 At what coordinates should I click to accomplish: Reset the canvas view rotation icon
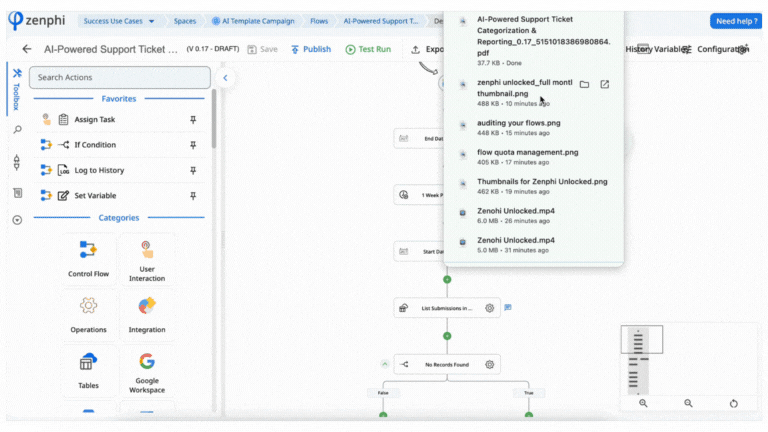click(x=733, y=404)
